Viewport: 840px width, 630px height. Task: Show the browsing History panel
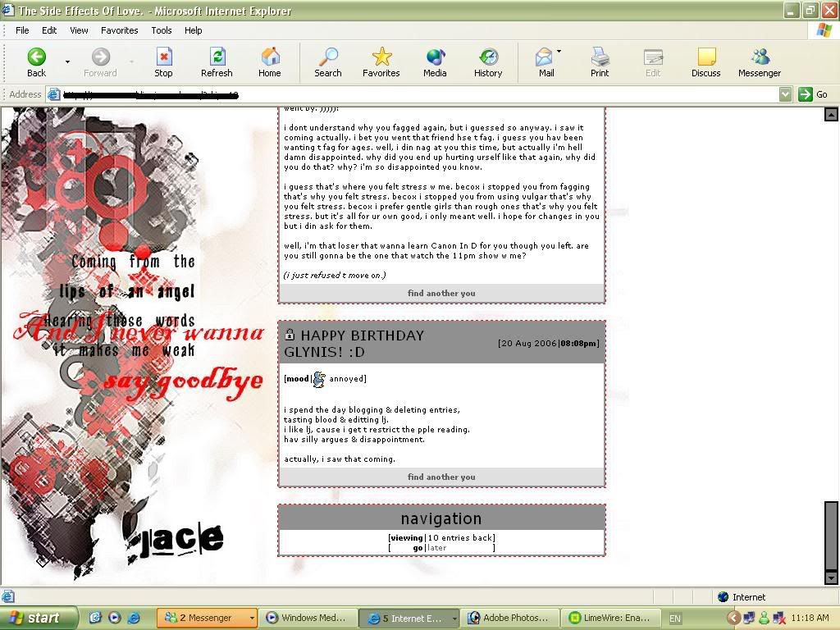point(488,57)
